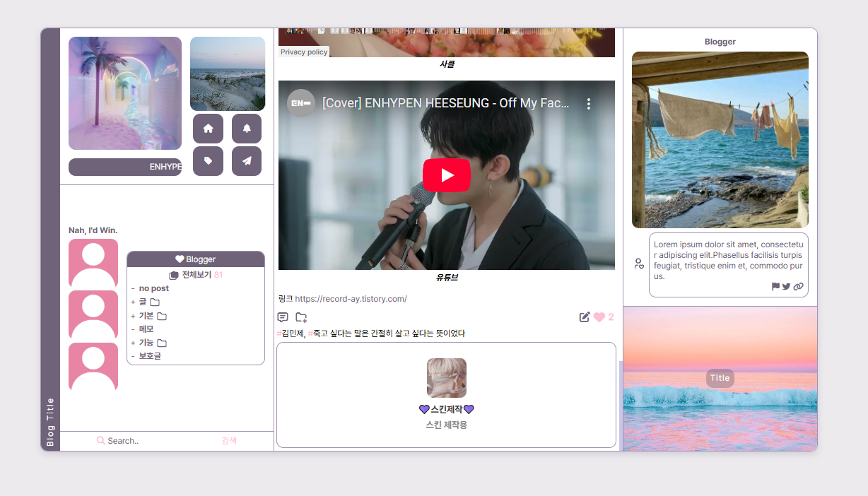Click the vertical Blog Title sidebar
This screenshot has height=496, width=868.
[50, 240]
